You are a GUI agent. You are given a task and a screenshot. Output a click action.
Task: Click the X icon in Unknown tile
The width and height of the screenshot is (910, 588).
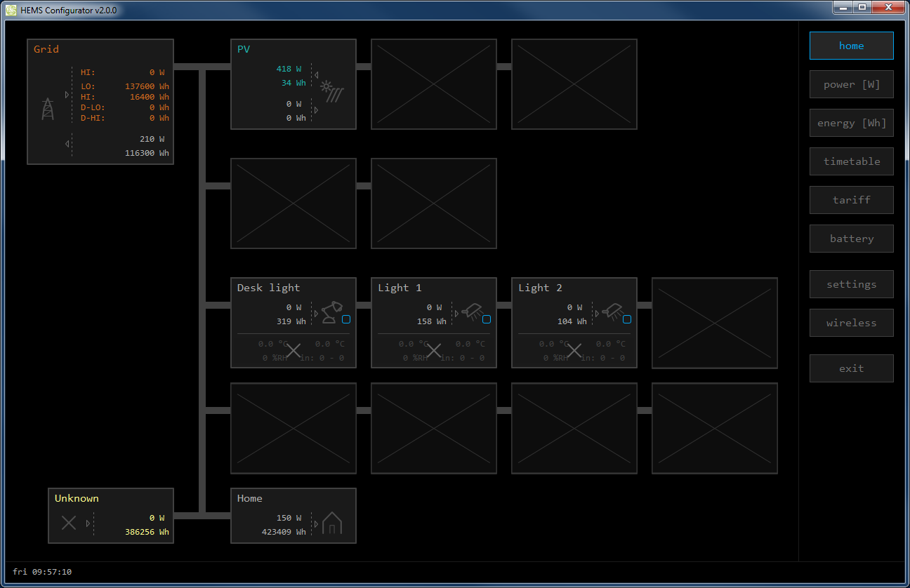click(x=68, y=523)
